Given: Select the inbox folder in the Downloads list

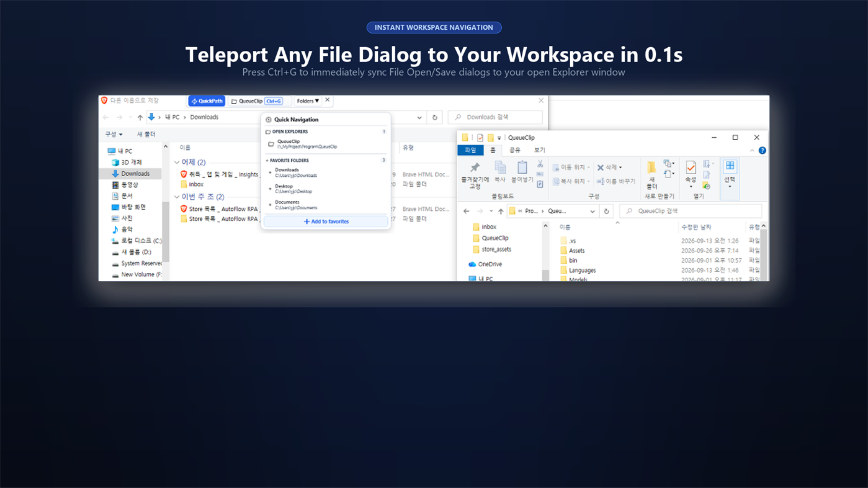Looking at the screenshot, I should tap(192, 184).
